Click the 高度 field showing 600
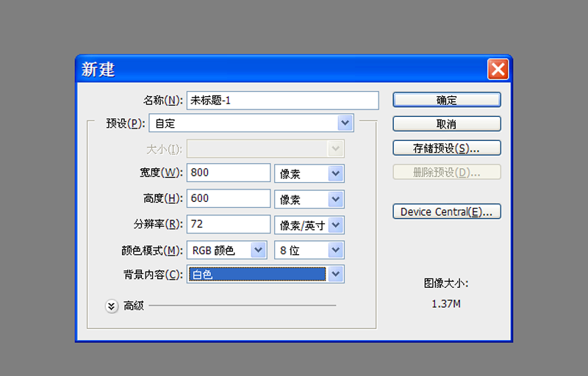This screenshot has width=588, height=376. (229, 198)
